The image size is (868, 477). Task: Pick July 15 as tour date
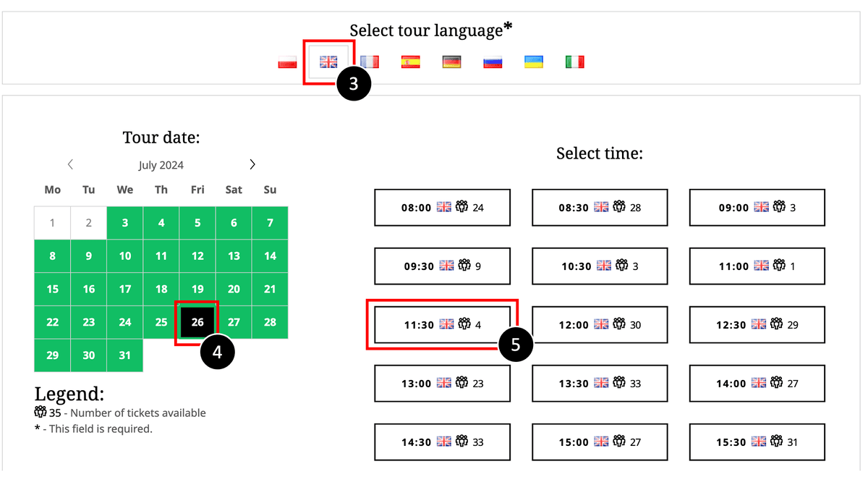(x=53, y=289)
